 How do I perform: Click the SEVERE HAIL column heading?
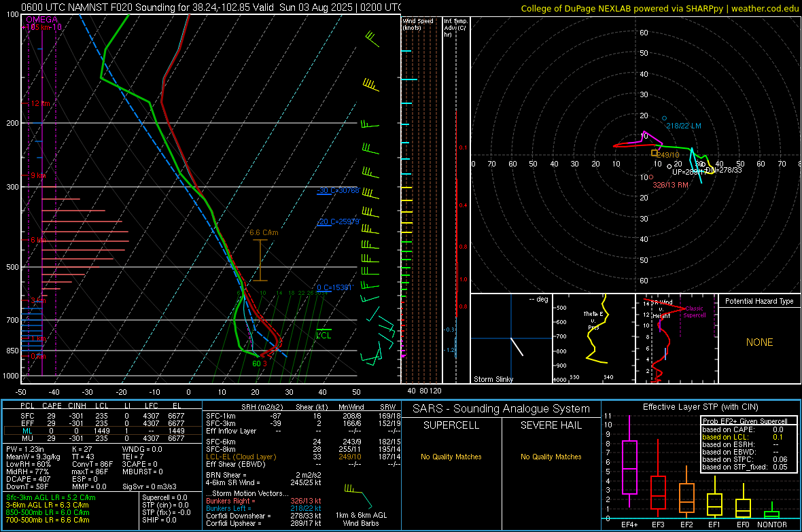pos(551,425)
